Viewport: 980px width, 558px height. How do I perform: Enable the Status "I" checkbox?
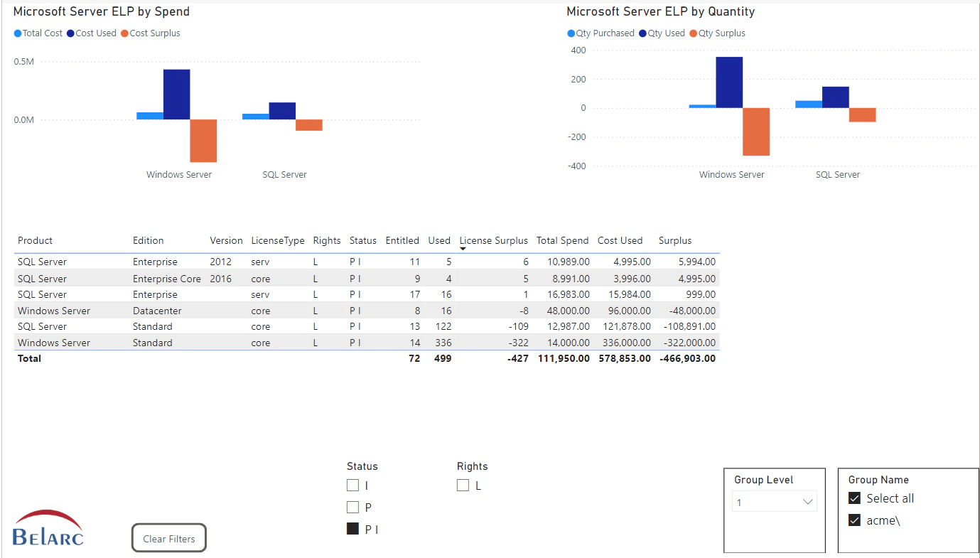(x=352, y=485)
